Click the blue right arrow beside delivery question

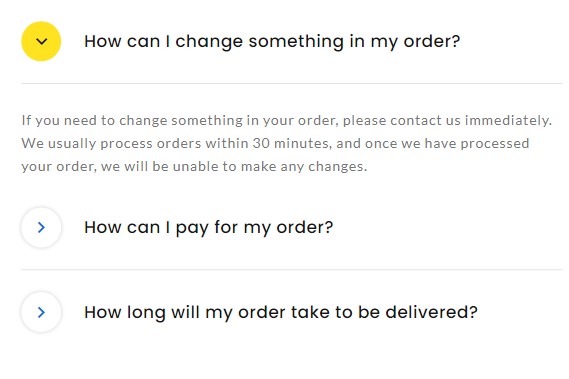41,312
